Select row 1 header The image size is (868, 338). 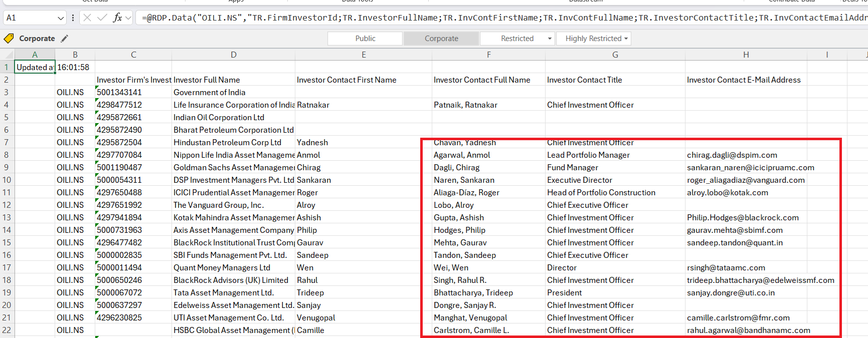pyautogui.click(x=7, y=67)
